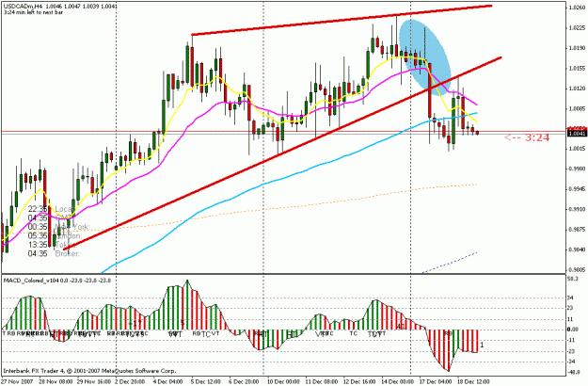Click the '14 Dec 00:00' time axis label
Image resolution: width=588 pixels, height=386 pixels.
pyautogui.click(x=398, y=381)
